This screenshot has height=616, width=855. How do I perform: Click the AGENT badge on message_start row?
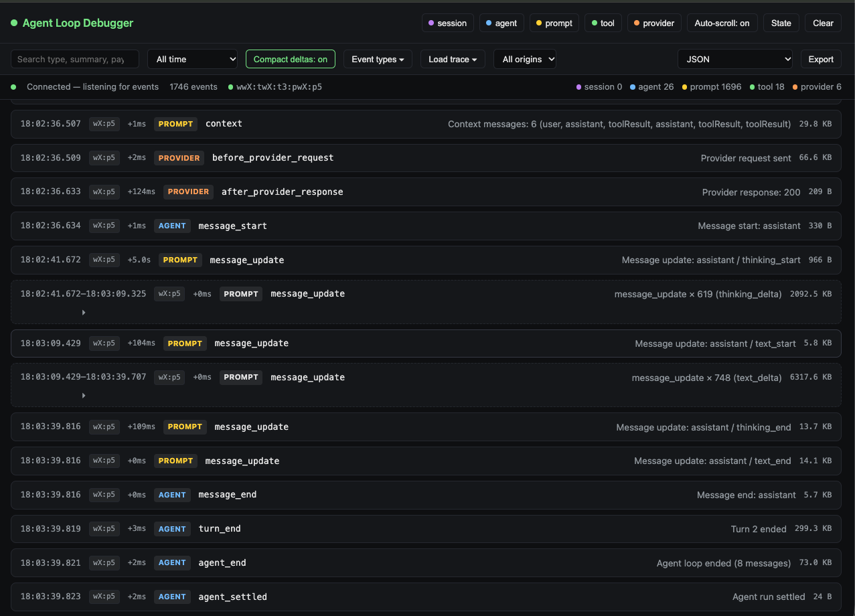click(172, 226)
